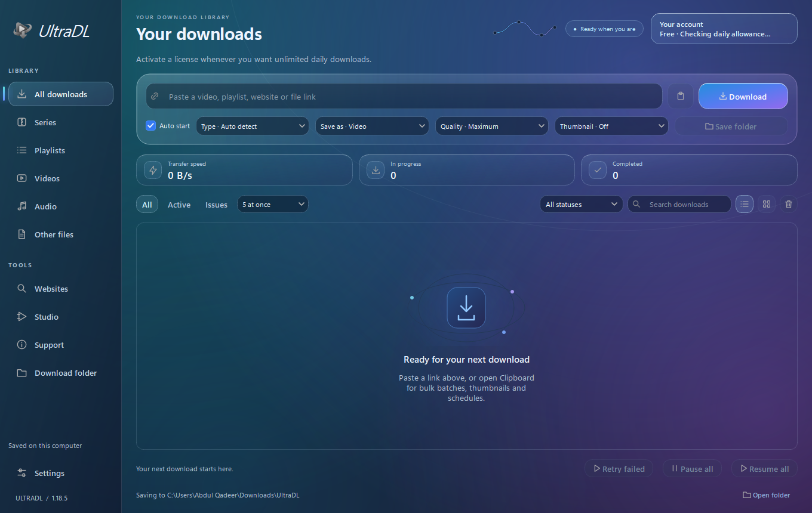The image size is (812, 513).
Task: Change the 5 at once concurrency dropdown
Action: [x=273, y=204]
